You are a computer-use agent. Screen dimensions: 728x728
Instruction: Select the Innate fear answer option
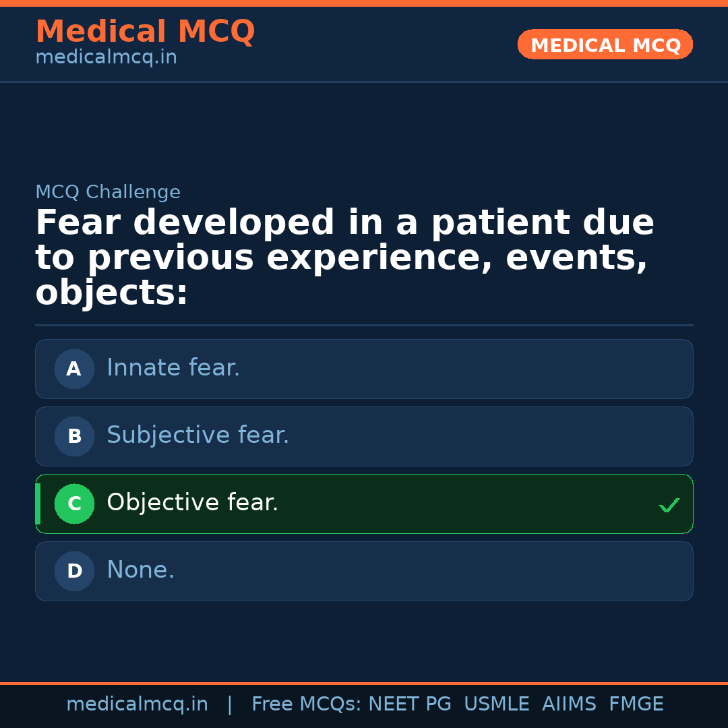click(364, 369)
